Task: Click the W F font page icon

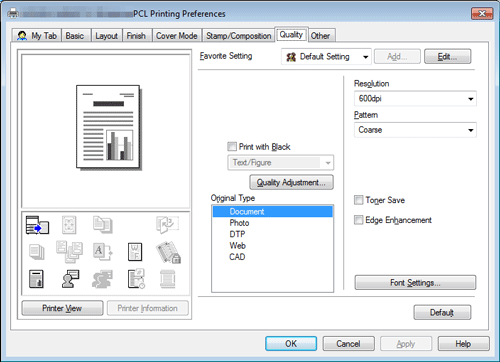Action: click(135, 252)
